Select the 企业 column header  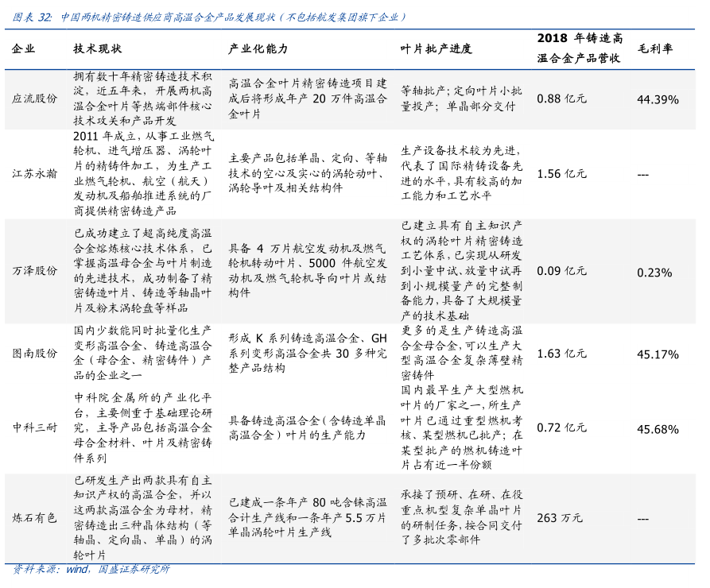coord(23,49)
